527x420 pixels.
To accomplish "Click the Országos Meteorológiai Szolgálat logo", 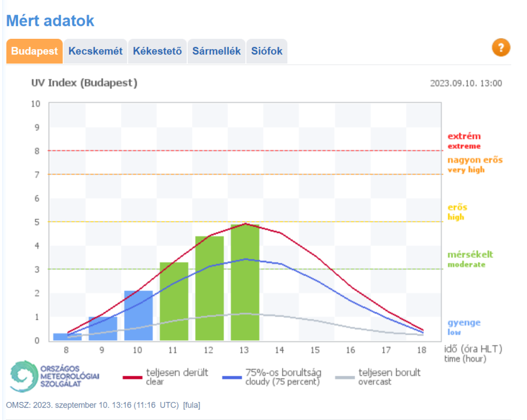I will click(55, 377).
